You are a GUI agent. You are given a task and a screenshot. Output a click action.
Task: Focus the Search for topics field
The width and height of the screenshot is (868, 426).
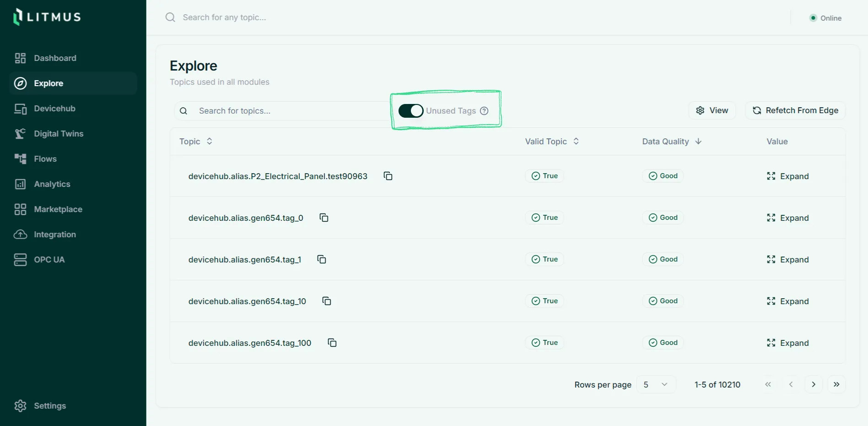[281, 111]
